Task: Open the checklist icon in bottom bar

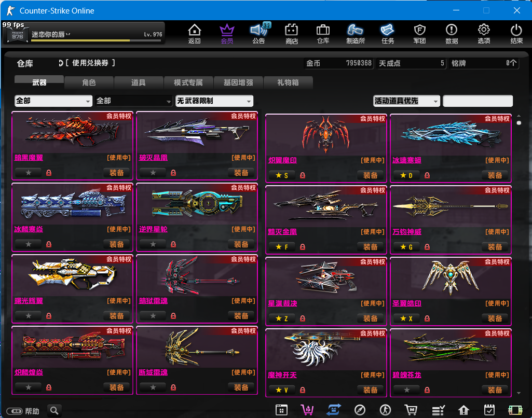Action: coord(438,410)
